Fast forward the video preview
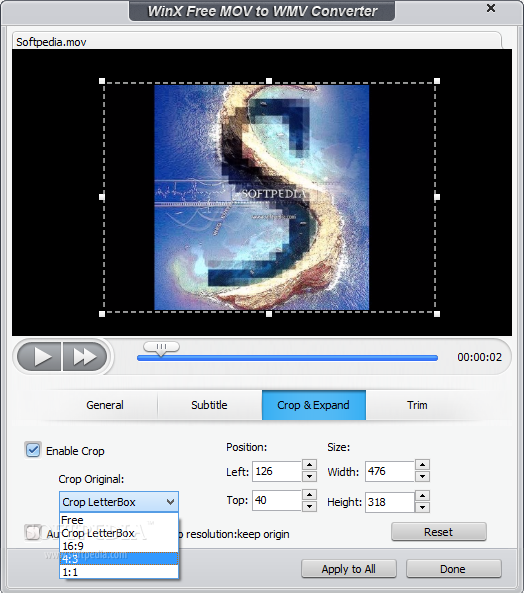The width and height of the screenshot is (524, 593). (x=85, y=357)
